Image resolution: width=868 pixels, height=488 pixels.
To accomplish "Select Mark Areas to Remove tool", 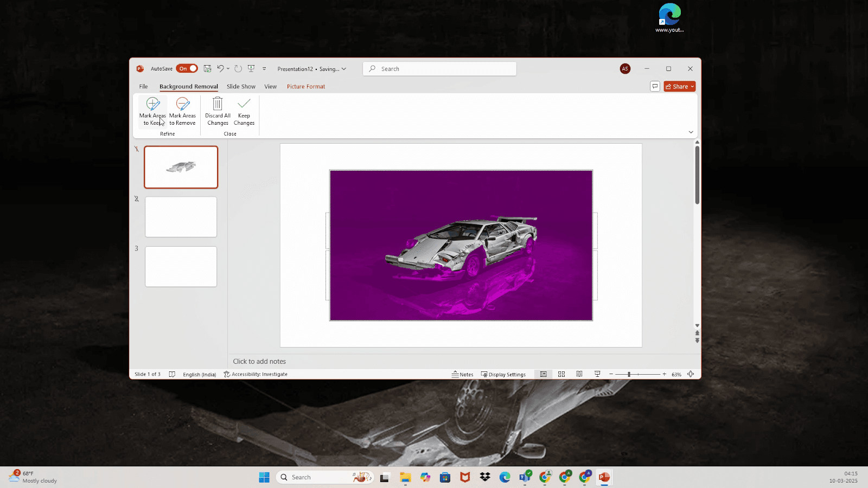I will pos(182,112).
